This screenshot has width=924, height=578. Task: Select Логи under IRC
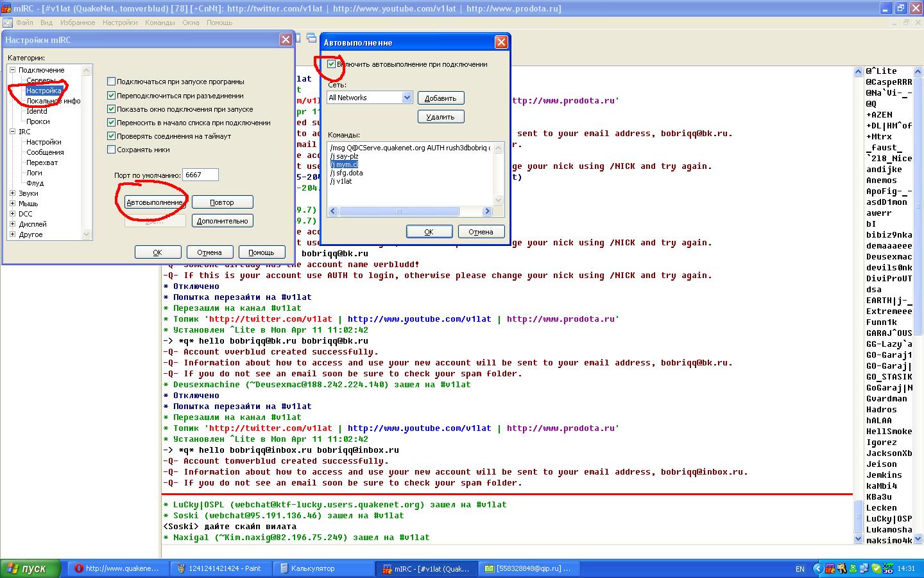pyautogui.click(x=34, y=173)
